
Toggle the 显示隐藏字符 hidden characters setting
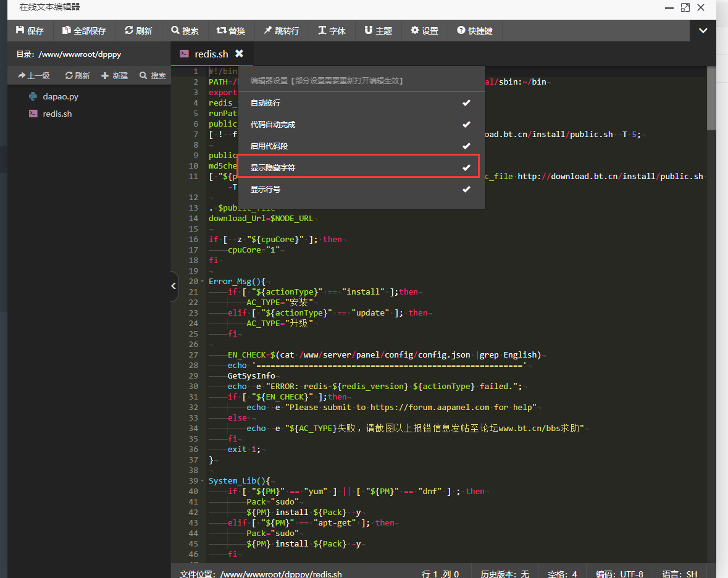point(361,167)
